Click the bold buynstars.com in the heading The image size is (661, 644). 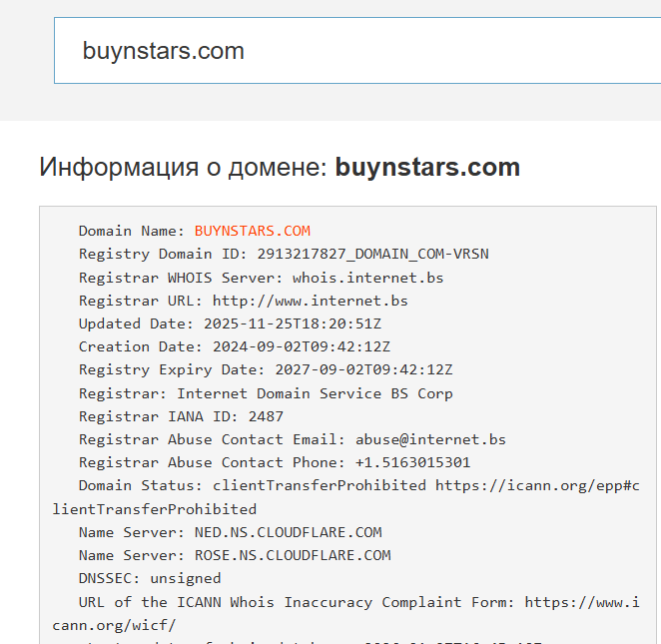coord(427,167)
